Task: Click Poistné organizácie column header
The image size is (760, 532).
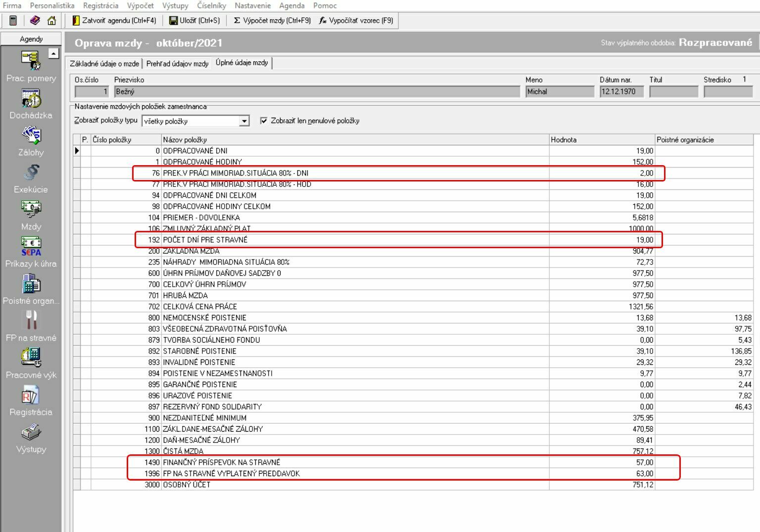Action: click(x=704, y=140)
